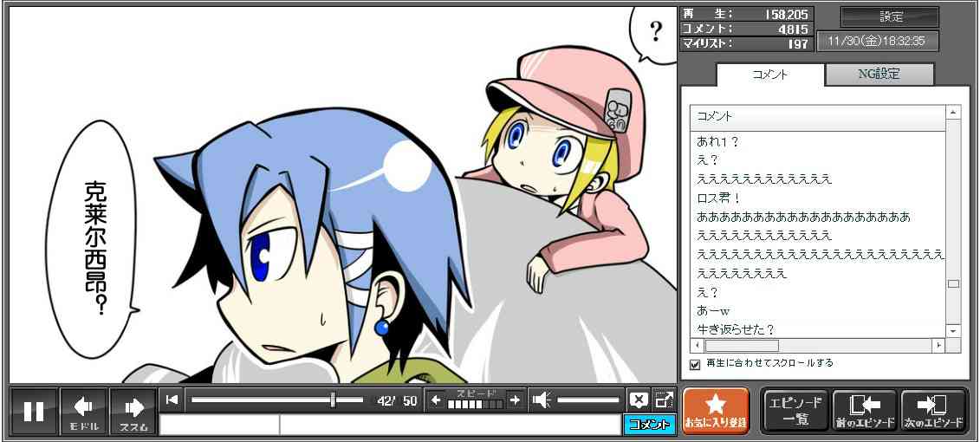Mute audio via the speaker icon
Viewport: 980px width, 442px height.
coord(542,400)
